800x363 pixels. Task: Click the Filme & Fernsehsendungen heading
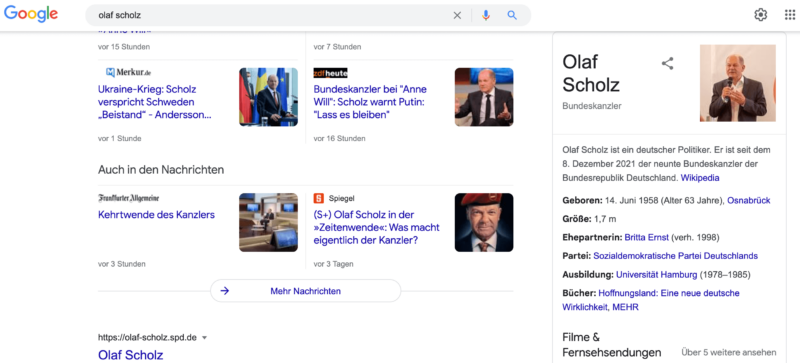612,345
